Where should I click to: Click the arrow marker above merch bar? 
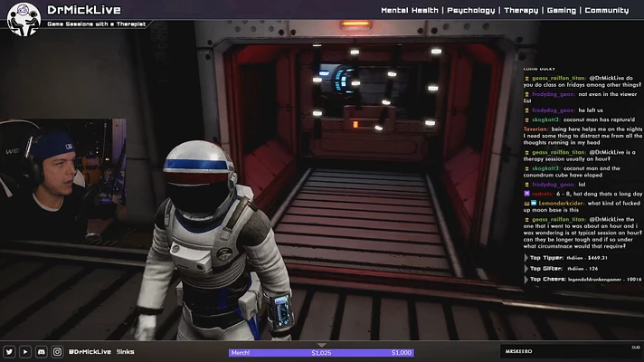[321, 343]
